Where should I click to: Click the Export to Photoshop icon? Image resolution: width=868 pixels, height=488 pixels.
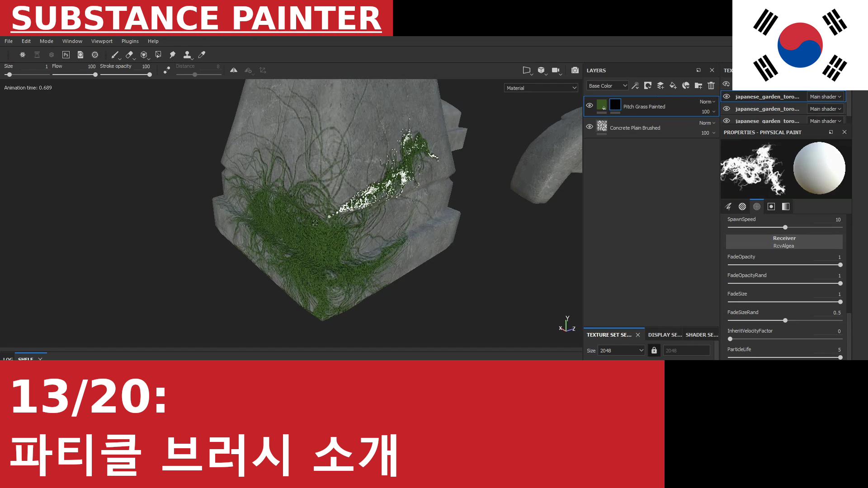click(x=66, y=55)
